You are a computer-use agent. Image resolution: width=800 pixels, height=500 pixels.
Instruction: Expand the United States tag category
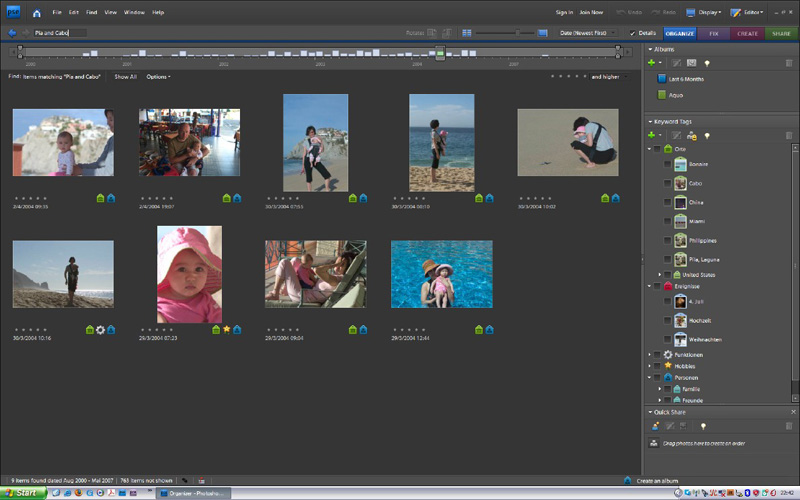[659, 274]
